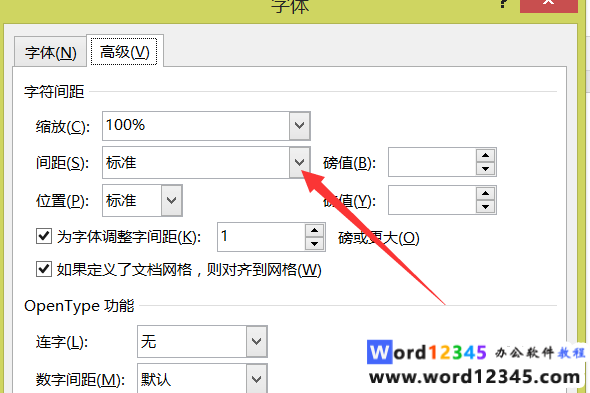
Task: Click the 间距 field showing 标准
Action: [196, 163]
